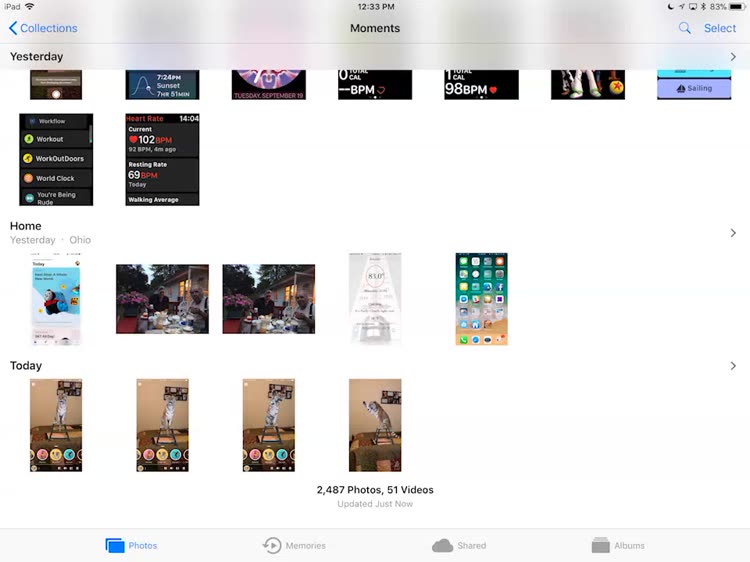Switch to the Memories tab

[294, 545]
